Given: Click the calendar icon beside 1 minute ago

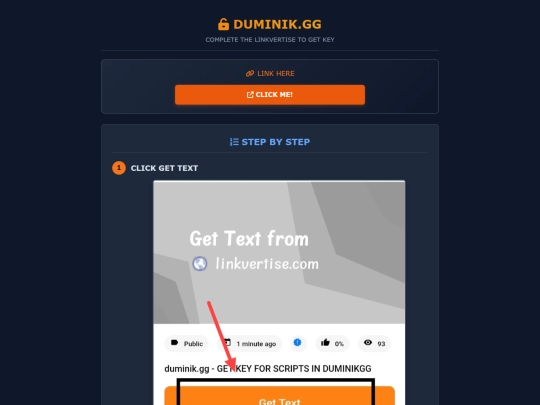Looking at the screenshot, I should [x=227, y=343].
